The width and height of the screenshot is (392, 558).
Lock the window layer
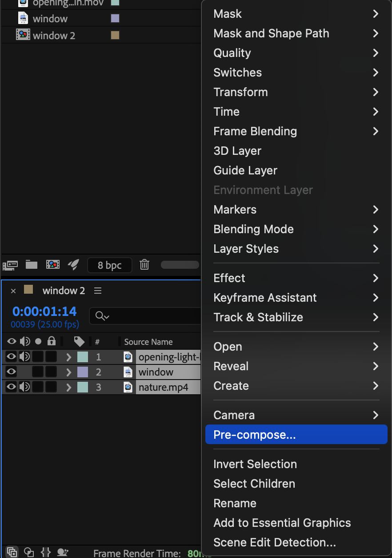(52, 372)
